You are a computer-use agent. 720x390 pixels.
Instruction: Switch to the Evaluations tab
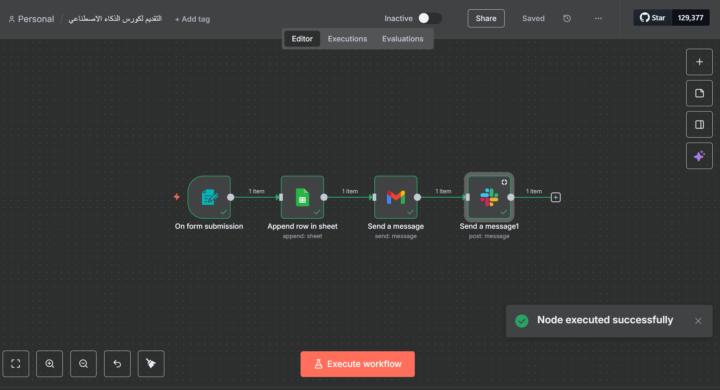(403, 39)
